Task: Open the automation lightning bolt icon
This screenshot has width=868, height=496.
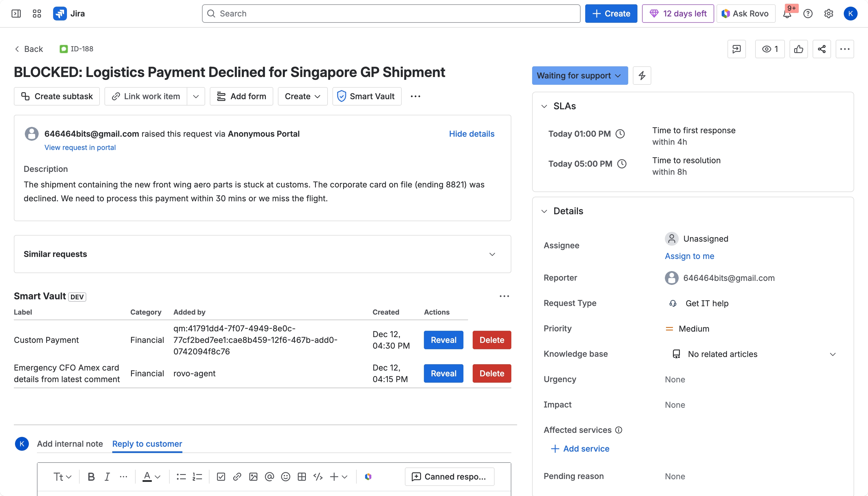Action: [642, 75]
